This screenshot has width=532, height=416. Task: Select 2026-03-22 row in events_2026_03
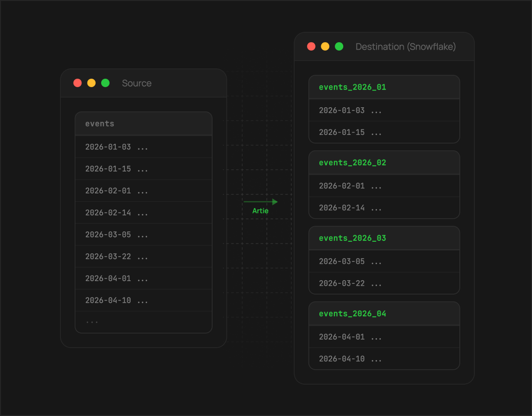point(384,283)
